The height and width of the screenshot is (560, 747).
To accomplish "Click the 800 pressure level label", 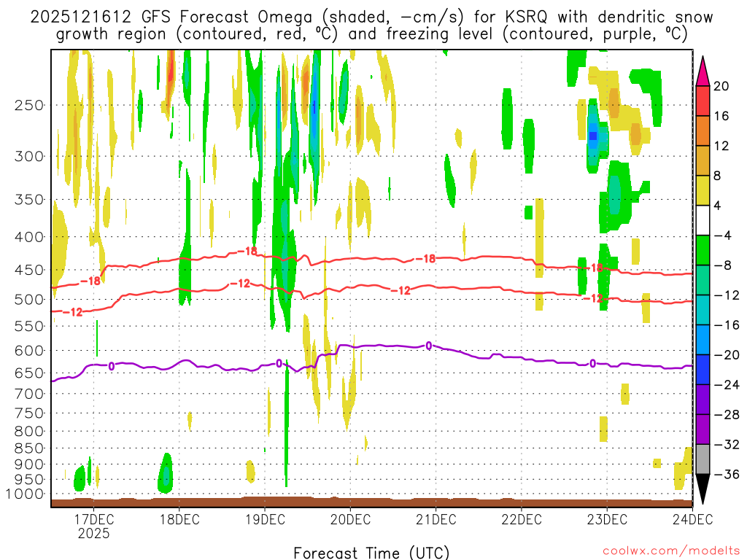I will (29, 432).
